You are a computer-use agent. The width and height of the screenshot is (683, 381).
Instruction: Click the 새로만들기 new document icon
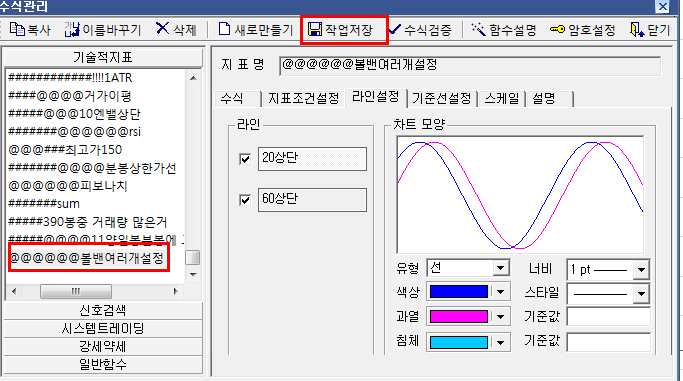pos(224,29)
